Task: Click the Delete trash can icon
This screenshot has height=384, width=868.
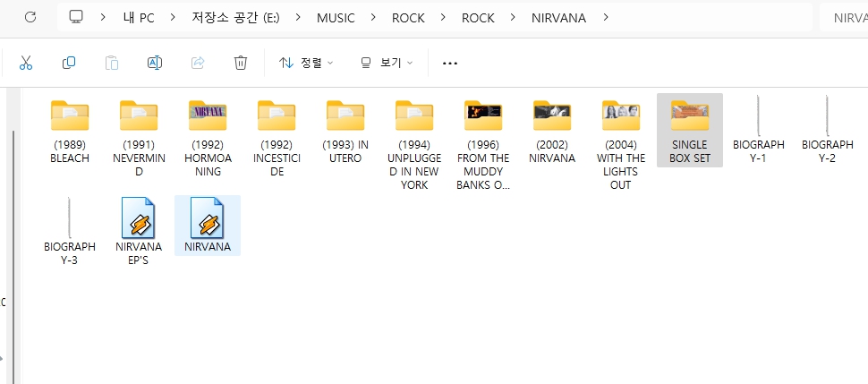Action: pos(240,63)
